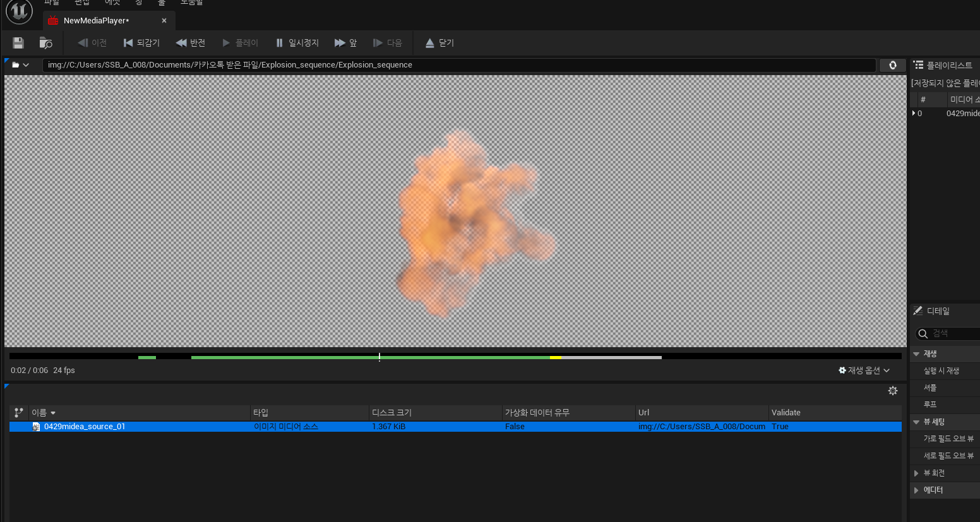Sort asset list by 이름 column
Image resolution: width=980 pixels, height=522 pixels.
139,413
